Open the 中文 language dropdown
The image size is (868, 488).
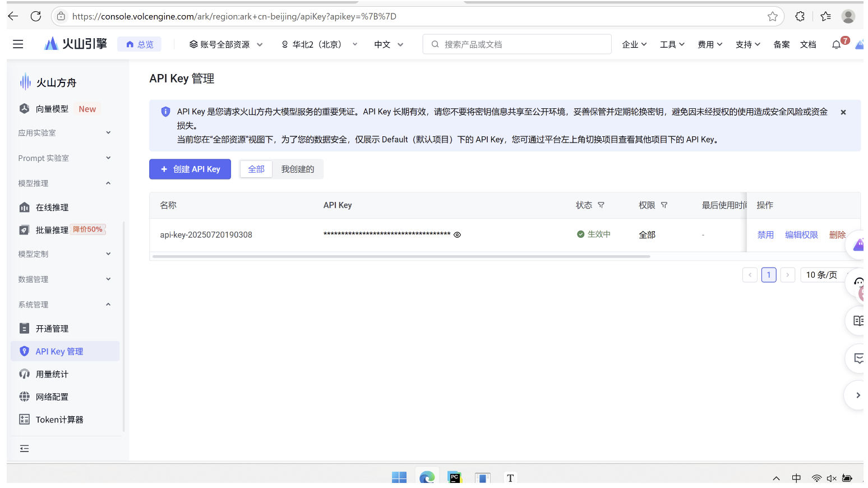389,44
